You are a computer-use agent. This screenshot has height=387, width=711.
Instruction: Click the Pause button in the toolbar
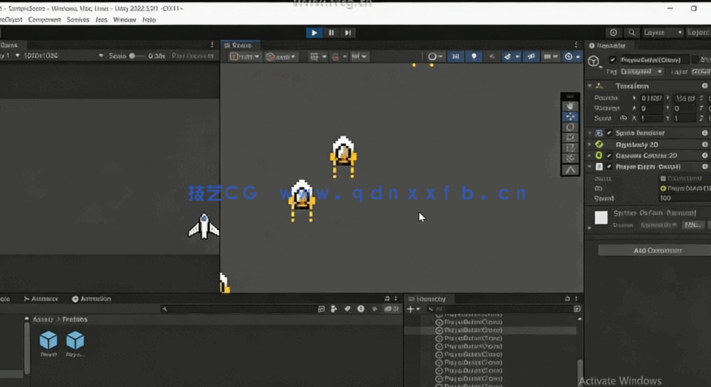pyautogui.click(x=331, y=33)
